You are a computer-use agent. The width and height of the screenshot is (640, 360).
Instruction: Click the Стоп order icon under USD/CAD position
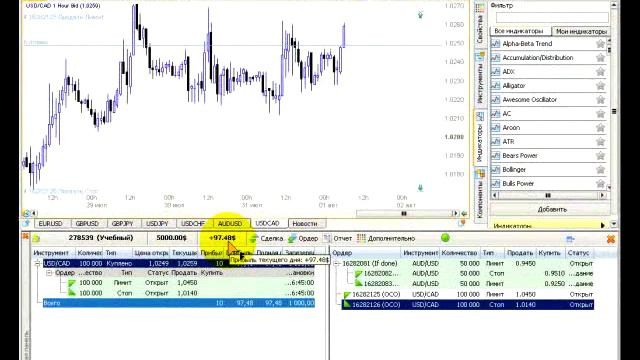(71, 293)
